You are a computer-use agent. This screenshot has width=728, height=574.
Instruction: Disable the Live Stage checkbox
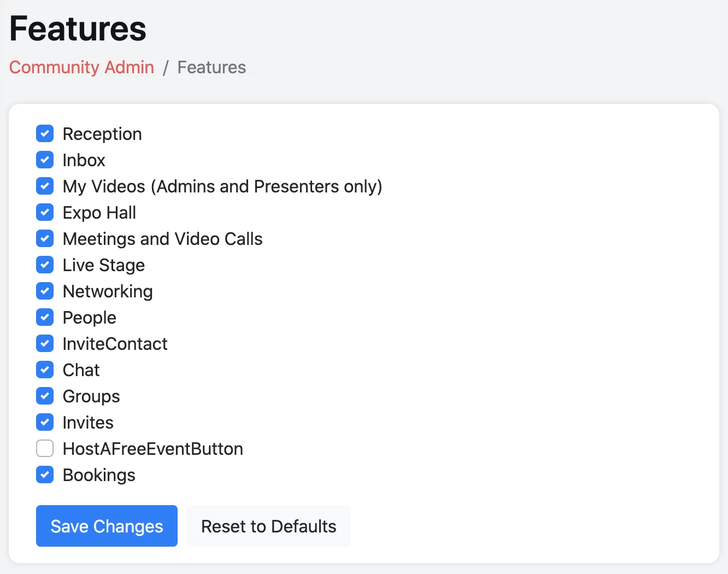point(45,265)
